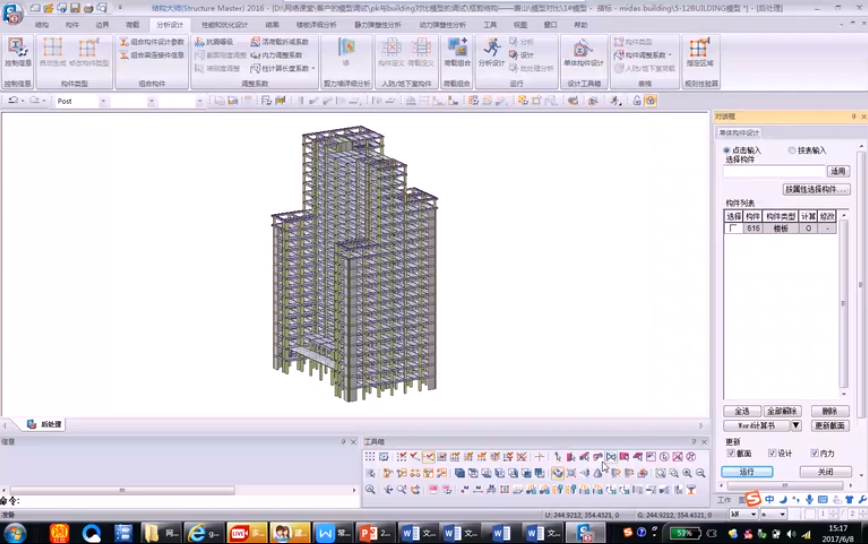Open 组合梁连接件信息
Screen dimensions: 868x544
[x=152, y=55]
